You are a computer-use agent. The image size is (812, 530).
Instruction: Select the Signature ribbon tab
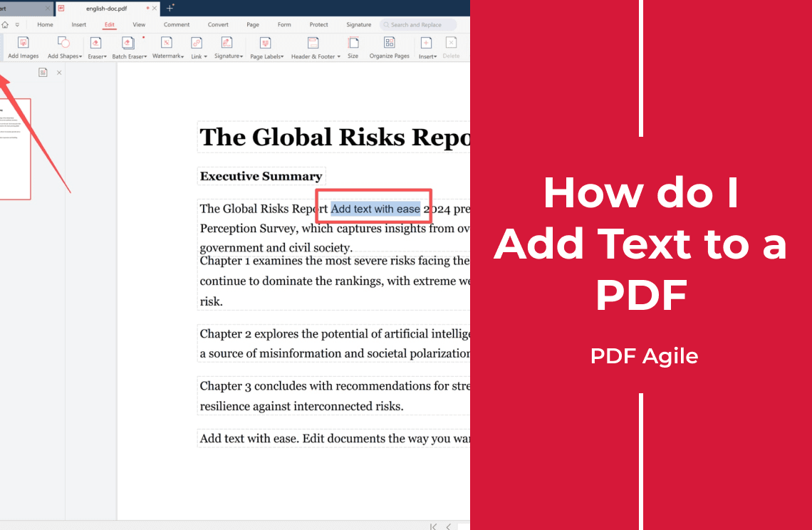click(x=358, y=24)
